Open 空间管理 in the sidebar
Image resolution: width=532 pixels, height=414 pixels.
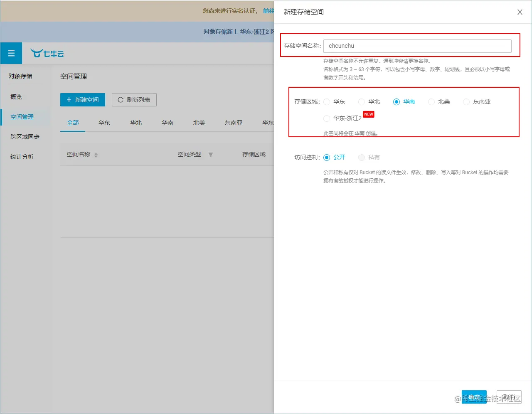click(22, 117)
